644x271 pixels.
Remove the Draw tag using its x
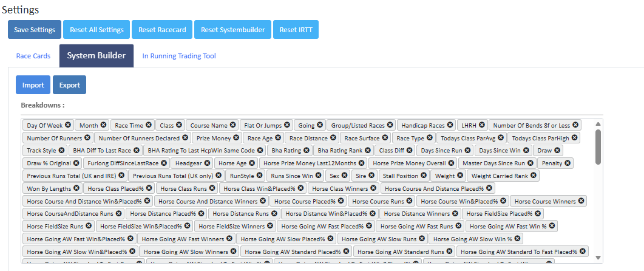(x=558, y=150)
